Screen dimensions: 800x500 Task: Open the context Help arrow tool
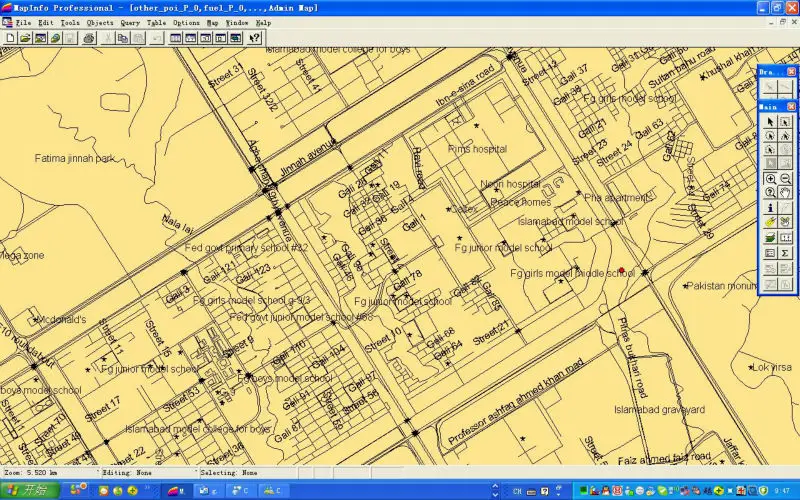(254, 38)
